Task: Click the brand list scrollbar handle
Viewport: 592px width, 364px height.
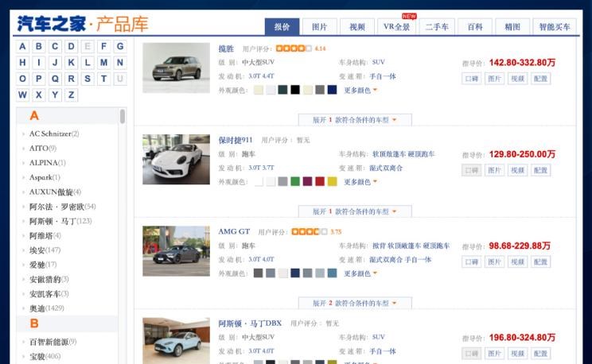Action: 123,116
